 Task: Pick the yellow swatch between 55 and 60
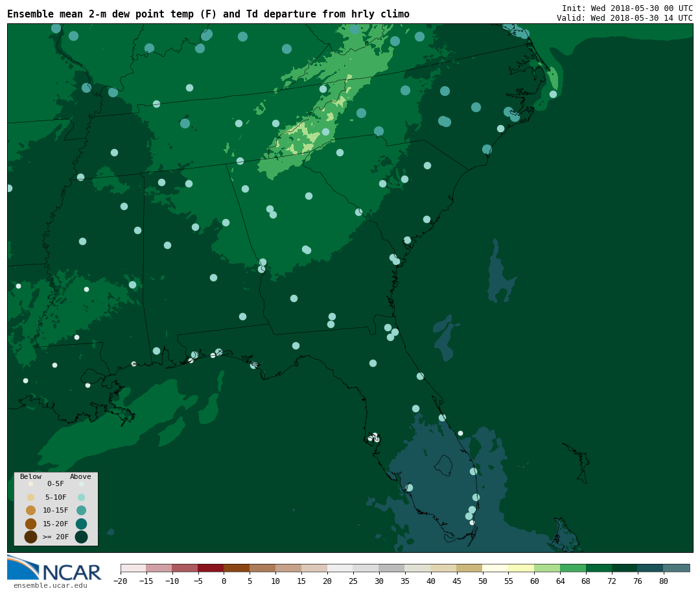coord(521,568)
